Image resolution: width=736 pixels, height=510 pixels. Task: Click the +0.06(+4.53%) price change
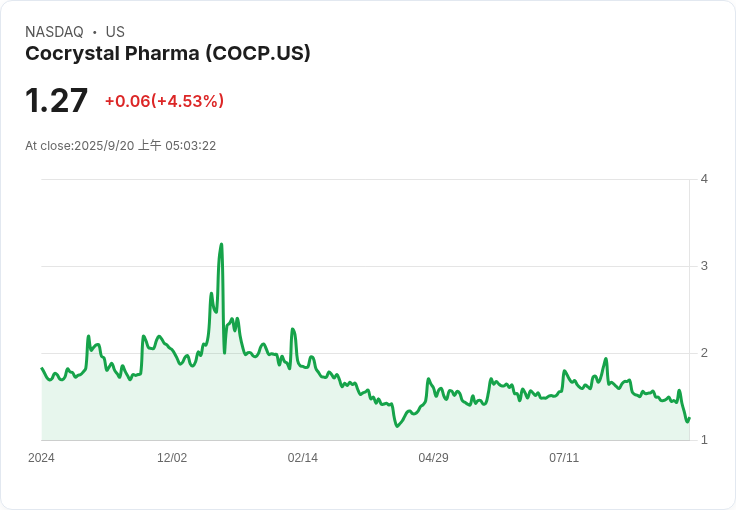(x=164, y=101)
